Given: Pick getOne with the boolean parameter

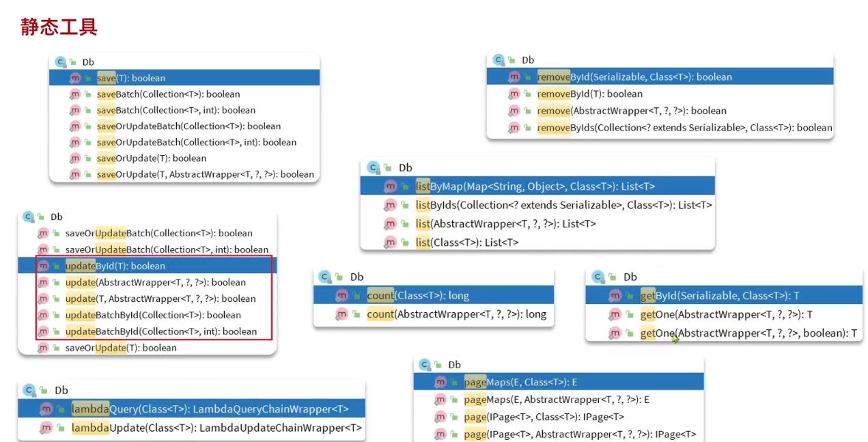Looking at the screenshot, I should tap(748, 333).
